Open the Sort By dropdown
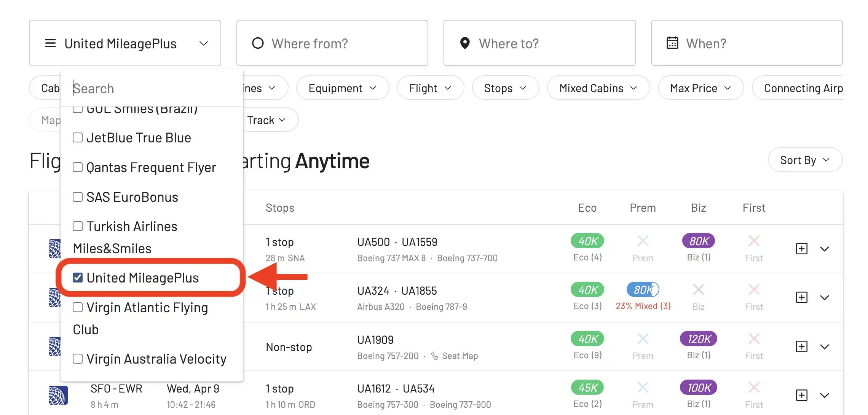This screenshot has height=415, width=868. pyautogui.click(x=805, y=160)
